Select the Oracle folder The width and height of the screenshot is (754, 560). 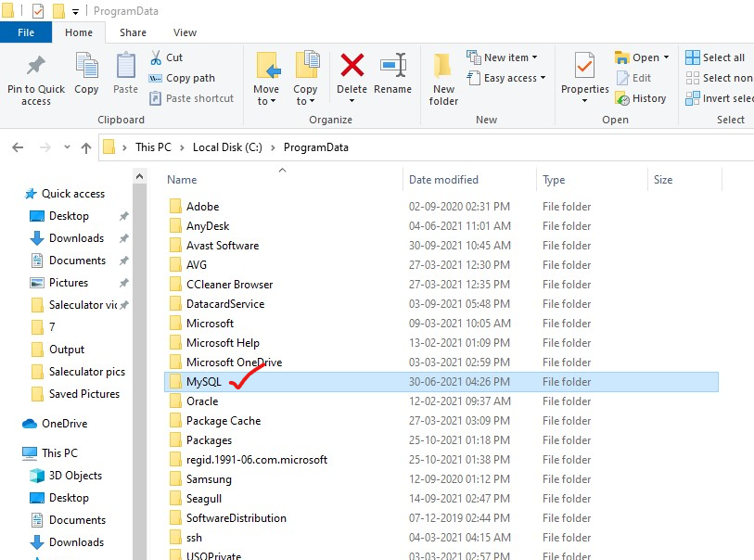[x=441, y=401]
